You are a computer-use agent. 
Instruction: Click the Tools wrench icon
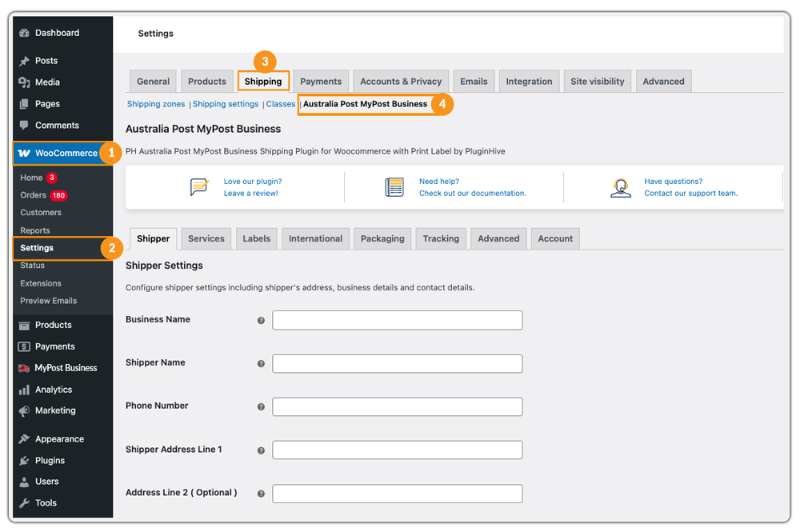point(24,503)
